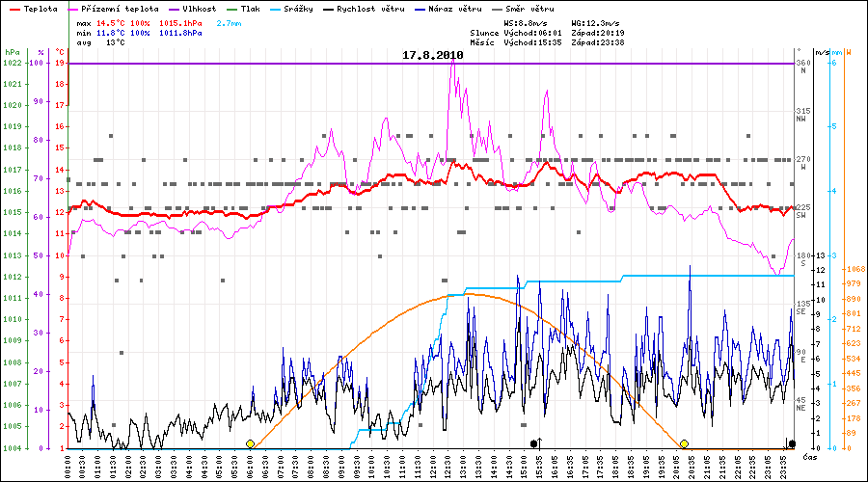Click the min temperature value 11.8°C
868x482 pixels.
click(x=111, y=33)
